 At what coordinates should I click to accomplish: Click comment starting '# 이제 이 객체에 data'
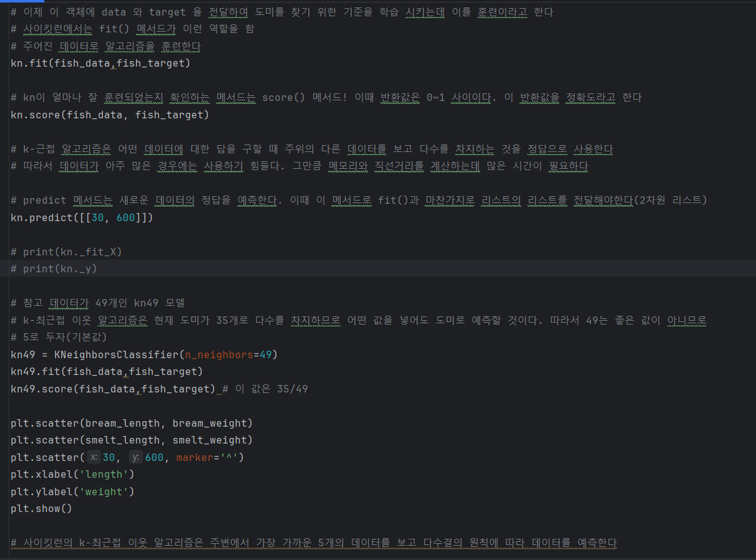(281, 12)
